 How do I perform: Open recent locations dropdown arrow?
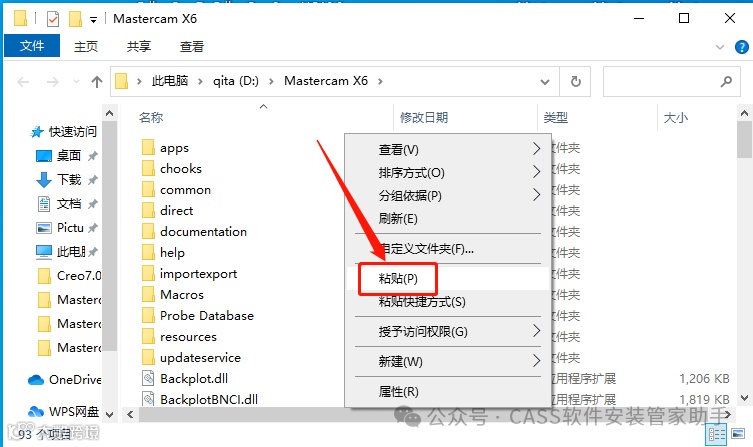[76, 82]
